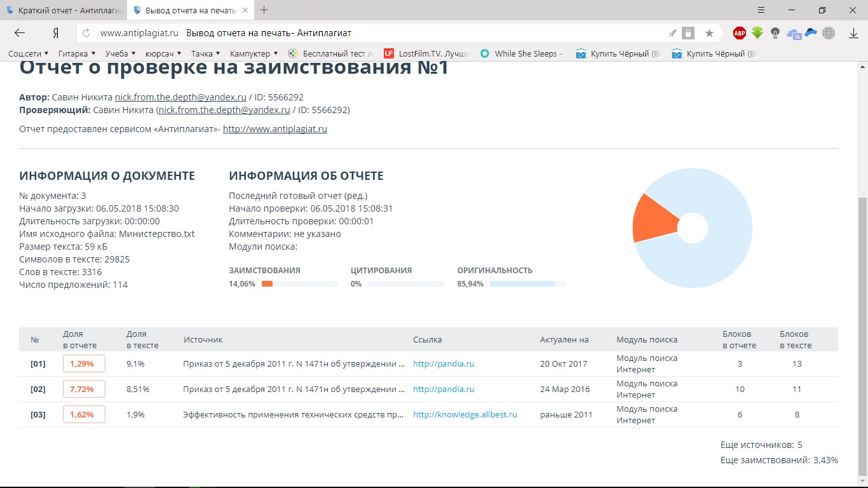Click the green download arrow extension icon

[757, 33]
